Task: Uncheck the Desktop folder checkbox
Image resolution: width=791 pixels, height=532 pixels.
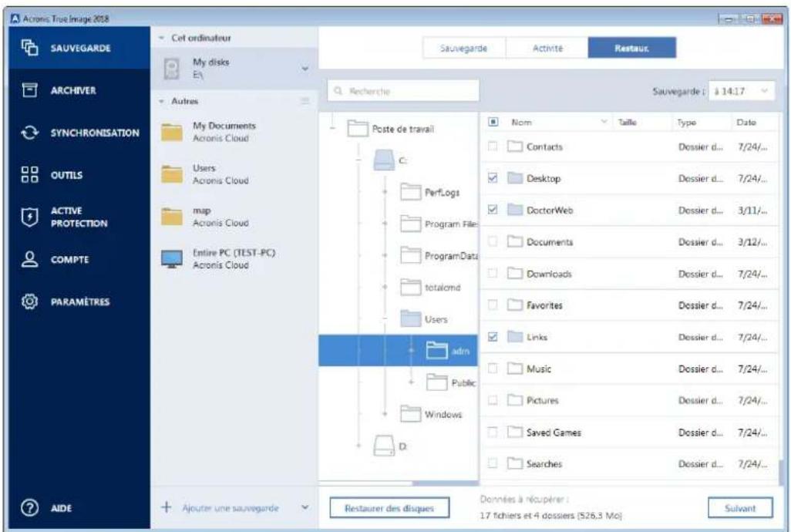Action: click(493, 177)
